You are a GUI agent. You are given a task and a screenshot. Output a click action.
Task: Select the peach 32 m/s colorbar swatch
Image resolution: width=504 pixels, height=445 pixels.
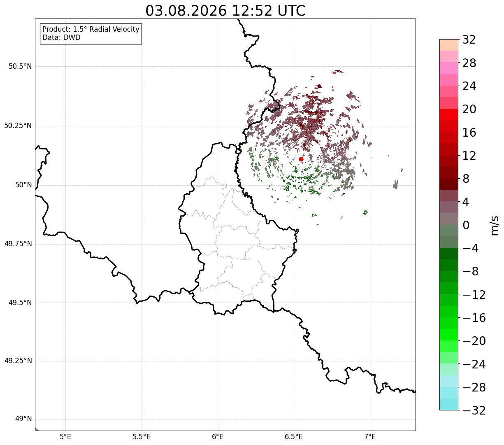pos(449,45)
